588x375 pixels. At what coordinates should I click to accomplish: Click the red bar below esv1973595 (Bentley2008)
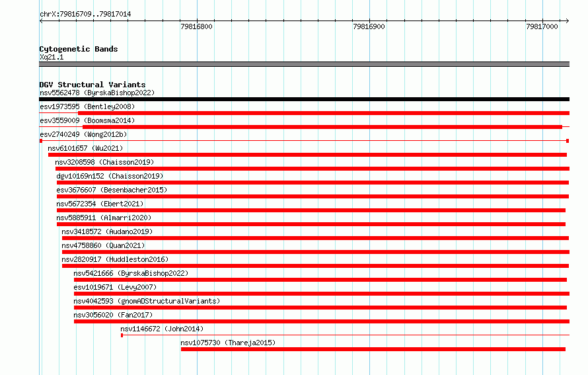pyautogui.click(x=324, y=113)
